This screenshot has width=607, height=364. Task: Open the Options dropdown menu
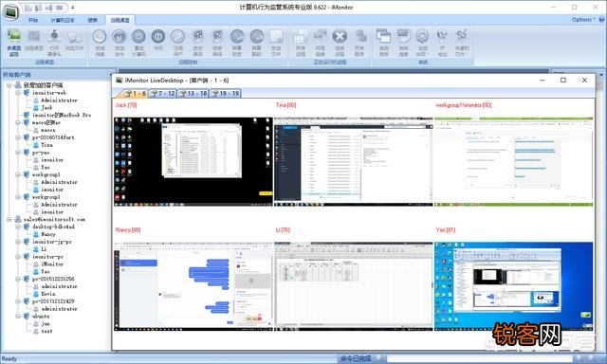pyautogui.click(x=583, y=19)
